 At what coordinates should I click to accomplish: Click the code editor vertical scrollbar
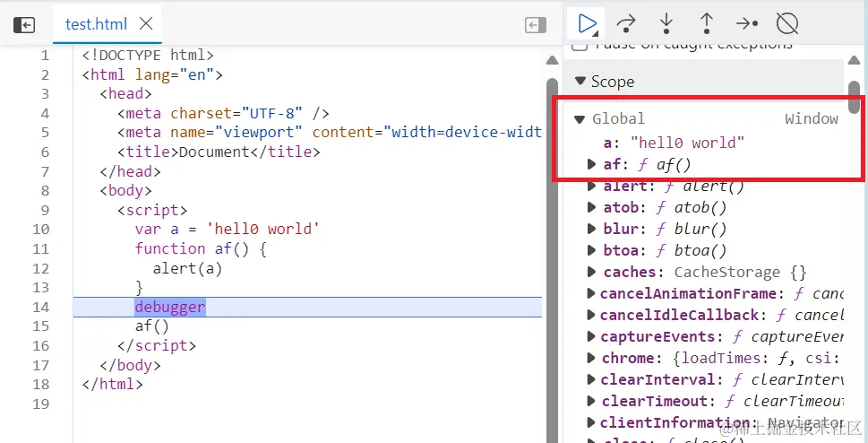552,261
